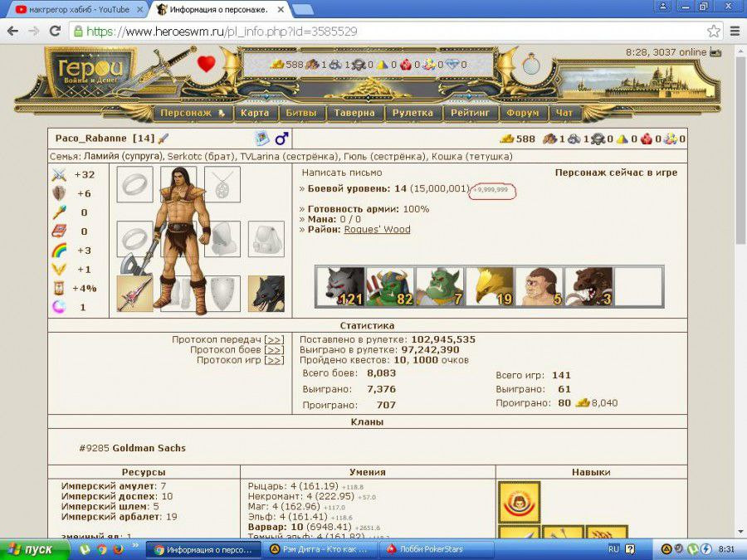The image size is (747, 560).
Task: Open the Карта menu item
Action: pyautogui.click(x=255, y=114)
